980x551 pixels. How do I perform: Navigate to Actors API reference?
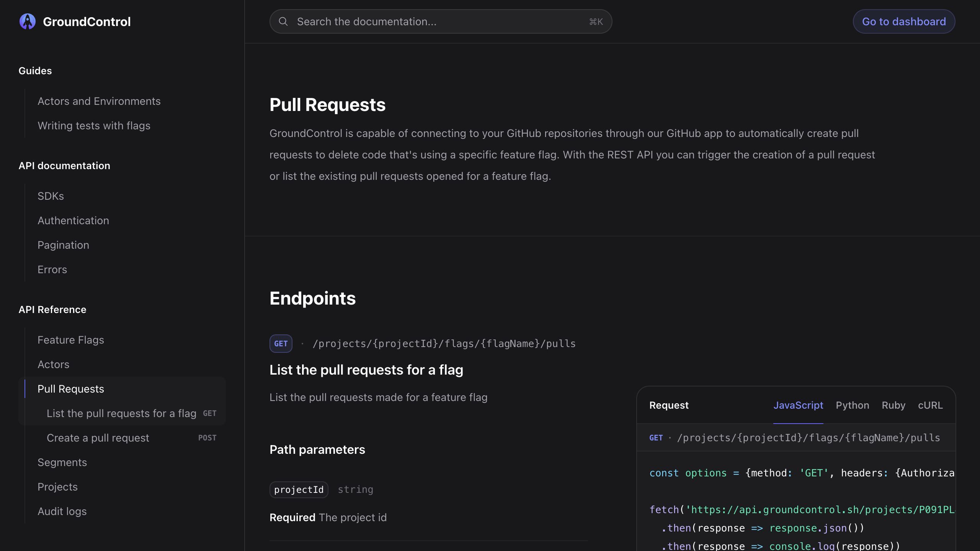coord(53,364)
